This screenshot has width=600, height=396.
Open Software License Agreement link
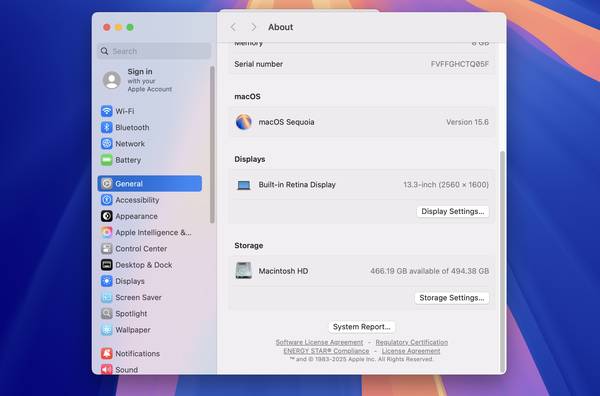319,342
